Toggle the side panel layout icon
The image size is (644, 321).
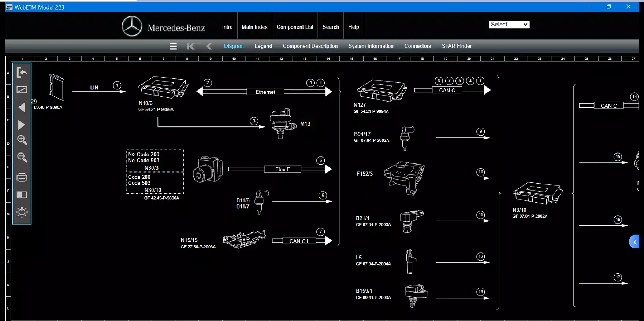[22, 195]
